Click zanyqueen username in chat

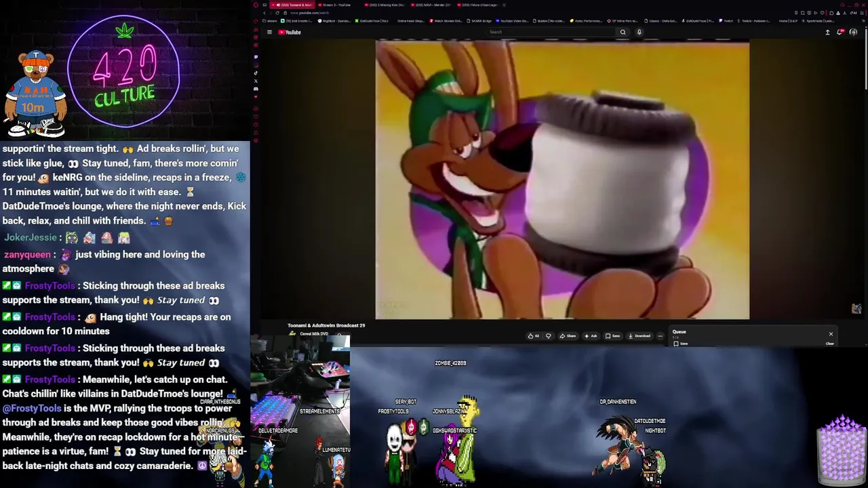27,255
